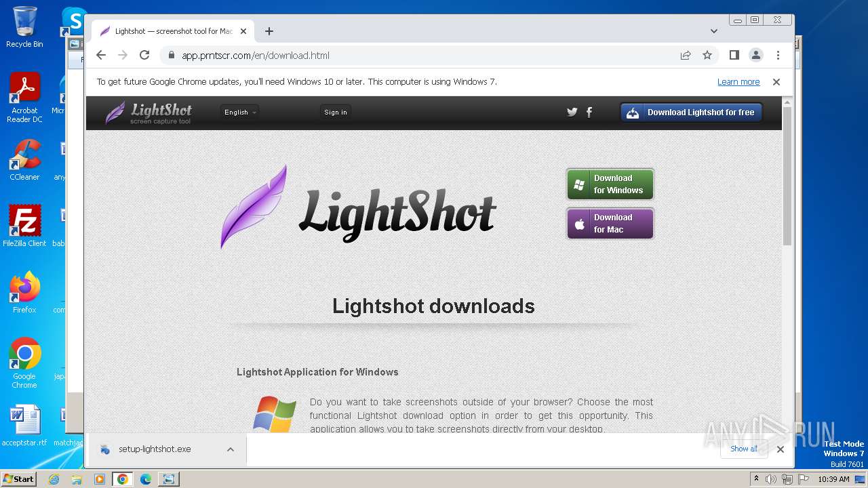Go back using the browser back arrow

[101, 56]
